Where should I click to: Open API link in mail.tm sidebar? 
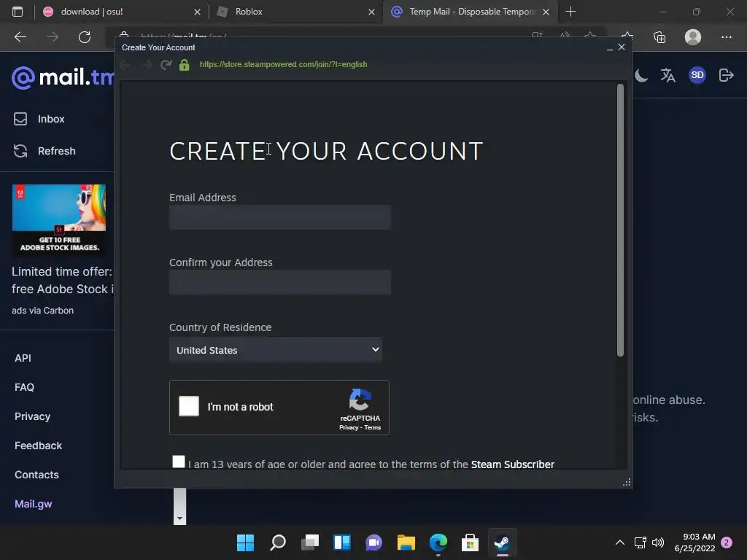click(x=23, y=358)
